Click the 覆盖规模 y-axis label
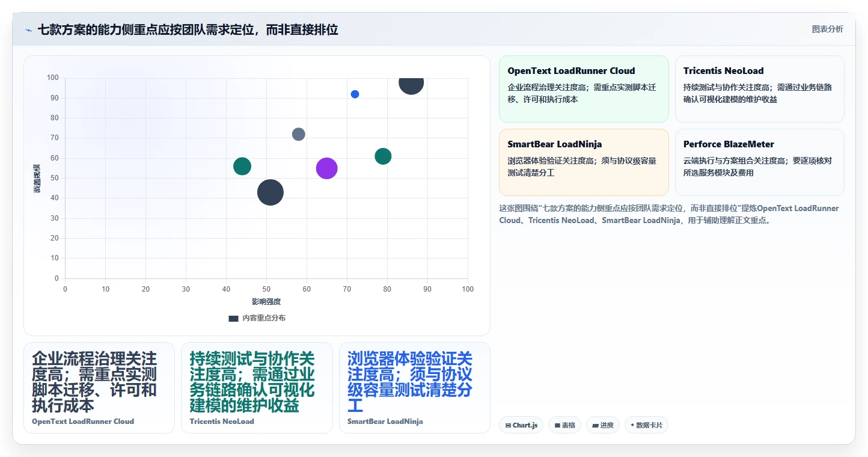868x457 pixels. pos(37,178)
